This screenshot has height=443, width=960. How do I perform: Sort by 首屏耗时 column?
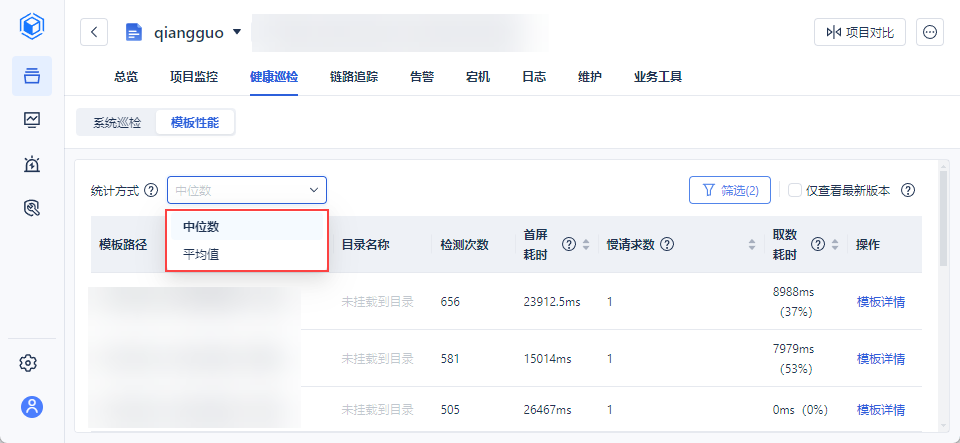pyautogui.click(x=586, y=244)
